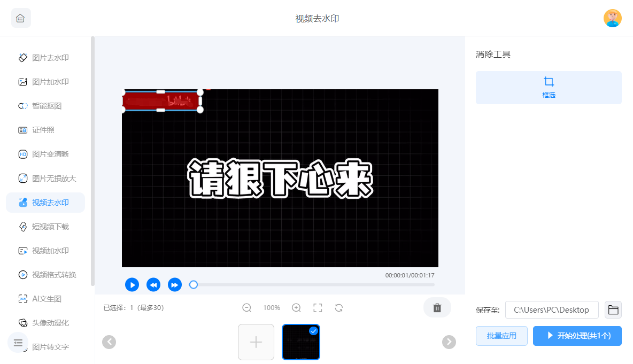Click the fast forward playback button
633x364 pixels.
coord(175,285)
